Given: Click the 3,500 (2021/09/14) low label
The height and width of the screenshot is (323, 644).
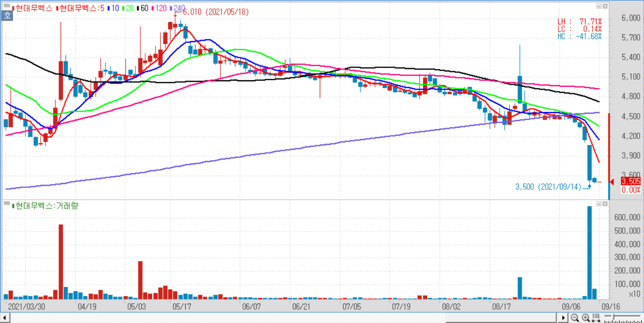Looking at the screenshot, I should pos(548,187).
